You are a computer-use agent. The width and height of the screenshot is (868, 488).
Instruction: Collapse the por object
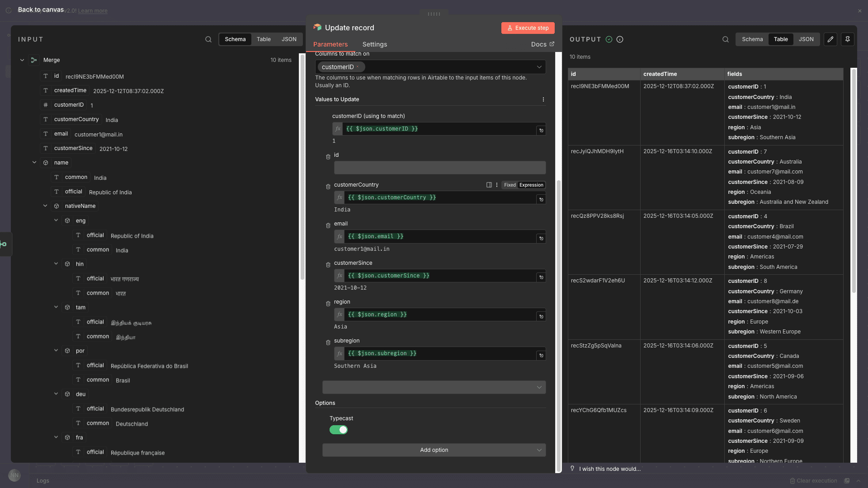pyautogui.click(x=56, y=351)
